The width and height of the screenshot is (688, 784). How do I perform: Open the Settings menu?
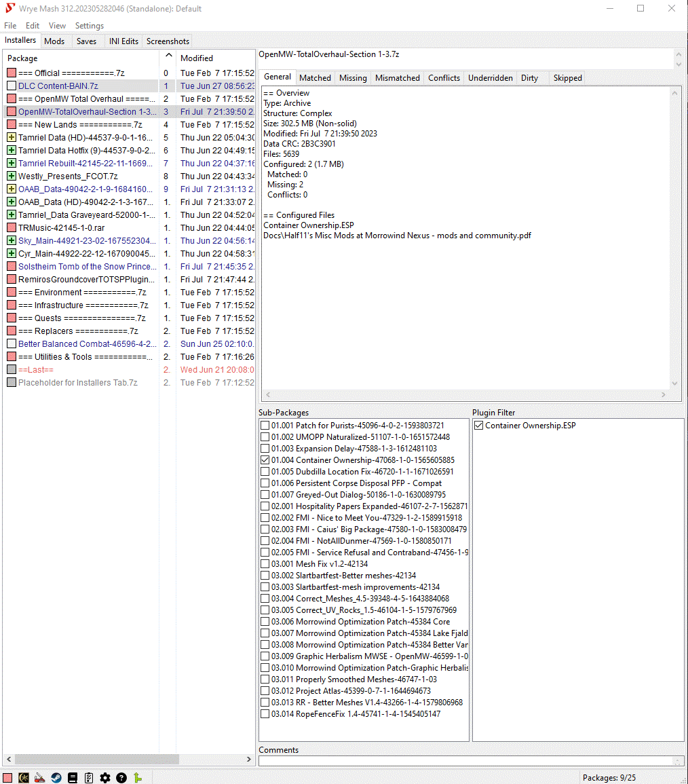click(x=90, y=26)
